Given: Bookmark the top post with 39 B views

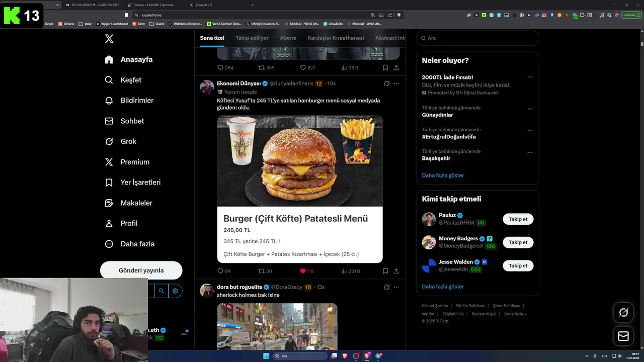Looking at the screenshot, I should point(385,67).
